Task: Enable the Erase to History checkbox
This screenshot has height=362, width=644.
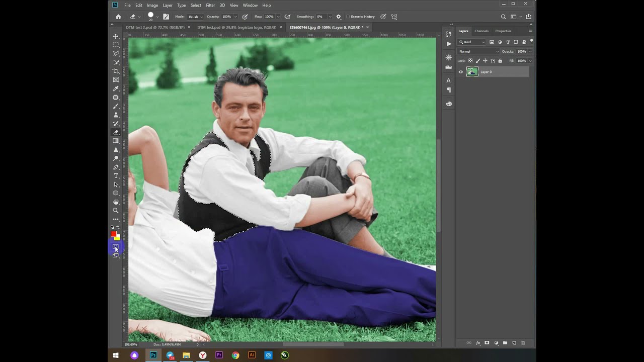Action: pyautogui.click(x=348, y=17)
